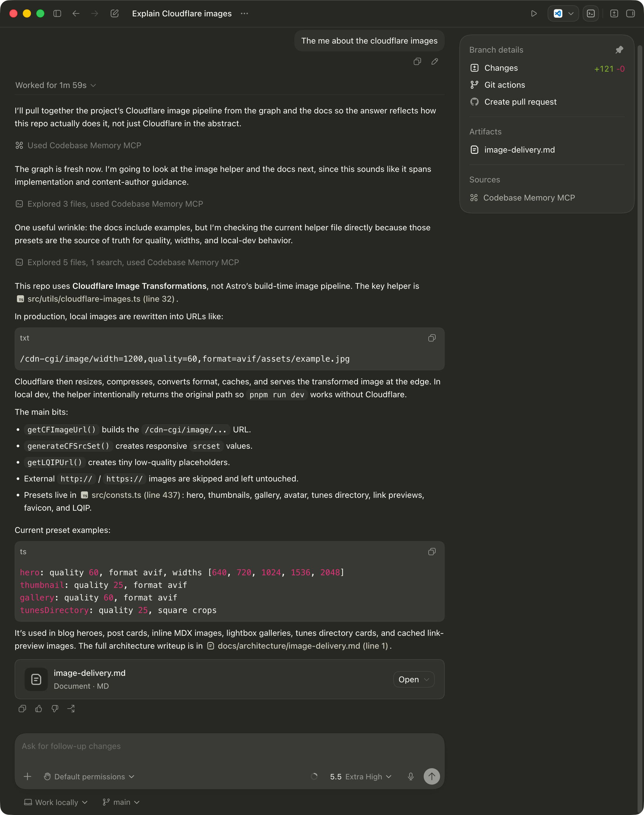Focus the Ask for follow-up changes field
644x815 pixels.
coord(229,746)
